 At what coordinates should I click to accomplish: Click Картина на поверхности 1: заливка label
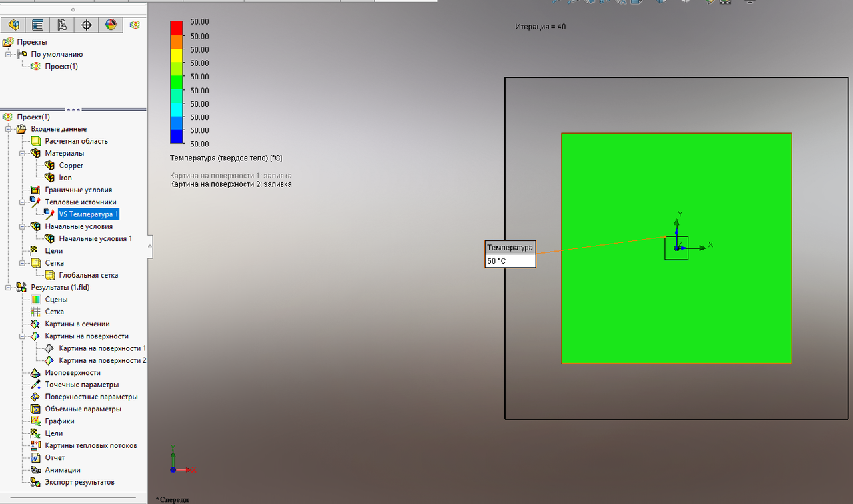click(x=231, y=176)
